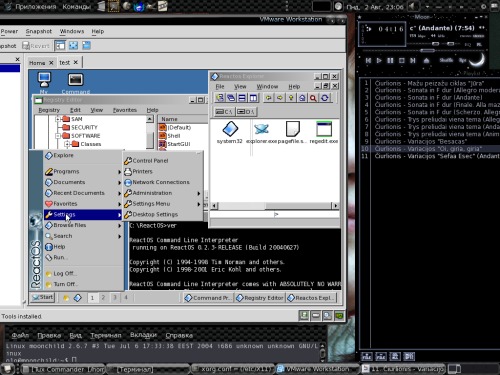The image size is (500, 375).
Task: Open Favorites menu in Registry Editor
Action: tap(125, 110)
